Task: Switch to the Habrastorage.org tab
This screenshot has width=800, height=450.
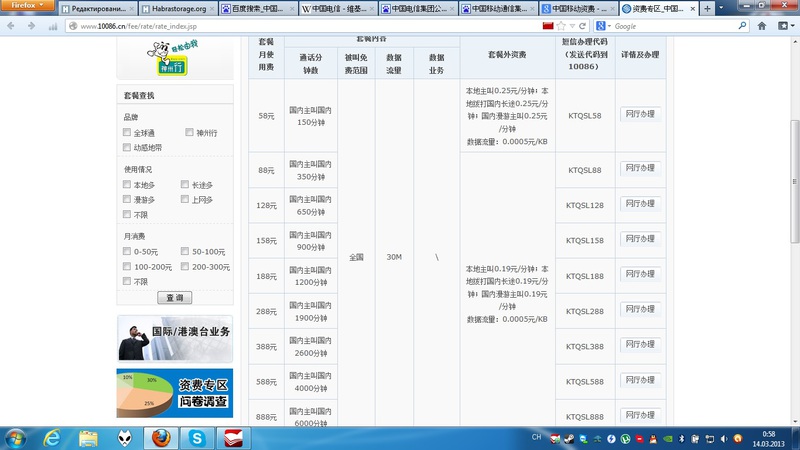Action: (177, 9)
